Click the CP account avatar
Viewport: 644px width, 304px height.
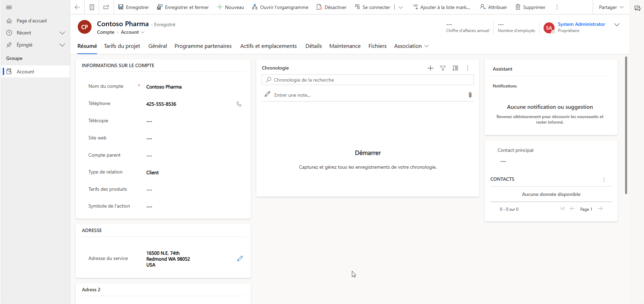pos(85,27)
